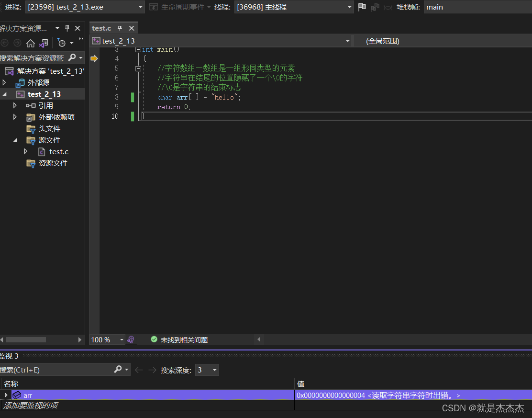Focus the watch search box 搜索(Ctrl+E)

(x=56, y=370)
